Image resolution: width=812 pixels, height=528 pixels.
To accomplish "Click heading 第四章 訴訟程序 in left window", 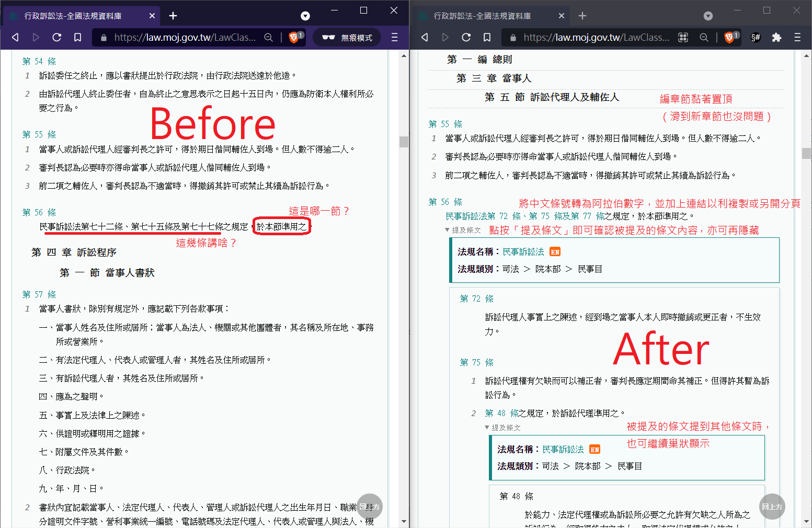I will coord(74,252).
